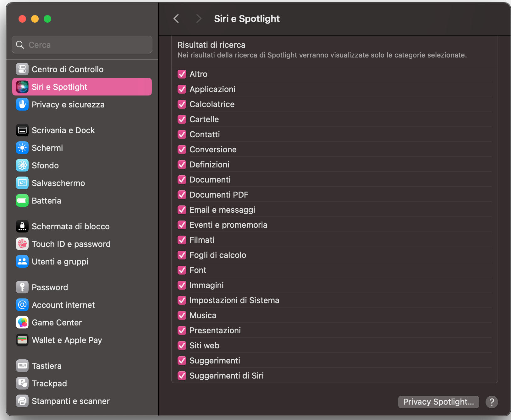The height and width of the screenshot is (420, 511).
Task: Click the forward navigation chevron
Action: coord(199,19)
